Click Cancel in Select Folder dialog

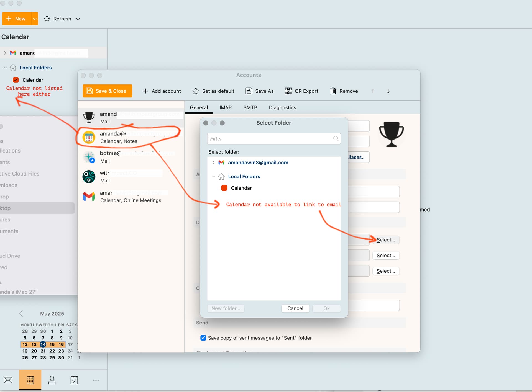tap(295, 308)
